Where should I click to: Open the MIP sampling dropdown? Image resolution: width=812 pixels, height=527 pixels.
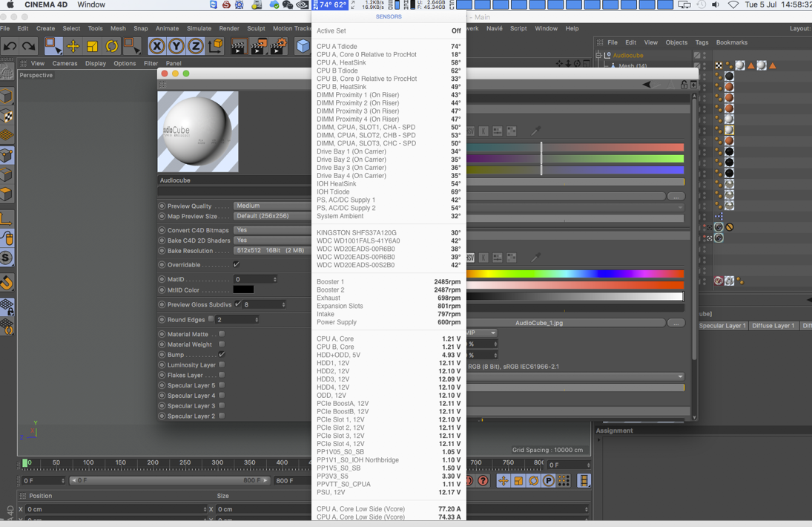coord(481,333)
